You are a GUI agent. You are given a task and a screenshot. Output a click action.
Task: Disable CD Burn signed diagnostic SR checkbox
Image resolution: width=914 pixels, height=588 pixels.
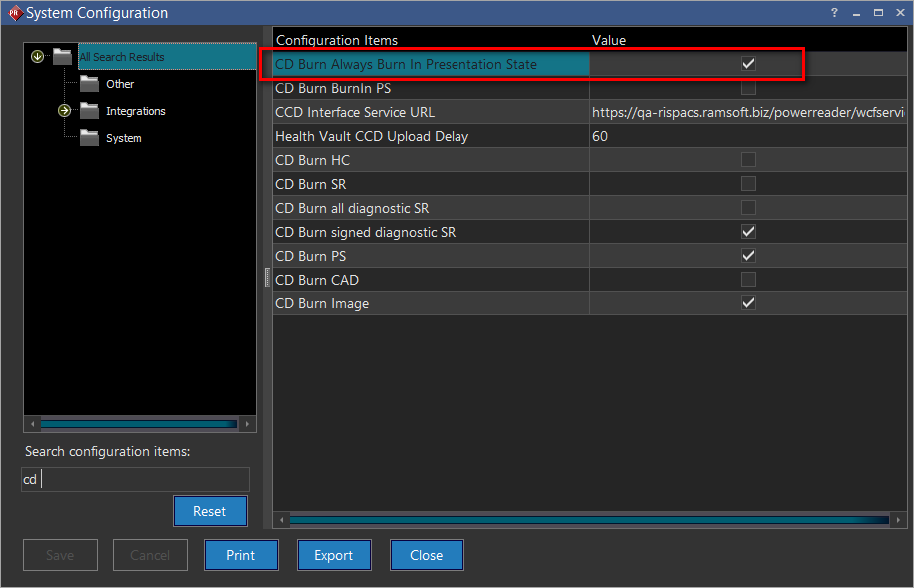tap(748, 232)
